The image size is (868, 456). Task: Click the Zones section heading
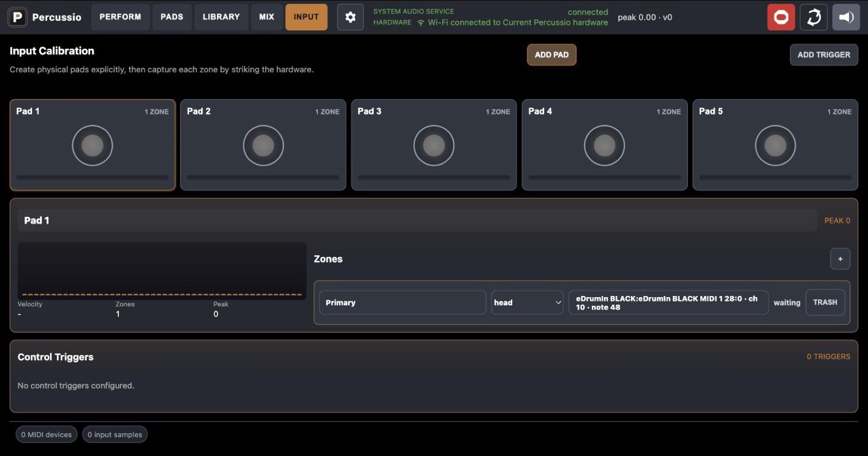click(x=328, y=259)
